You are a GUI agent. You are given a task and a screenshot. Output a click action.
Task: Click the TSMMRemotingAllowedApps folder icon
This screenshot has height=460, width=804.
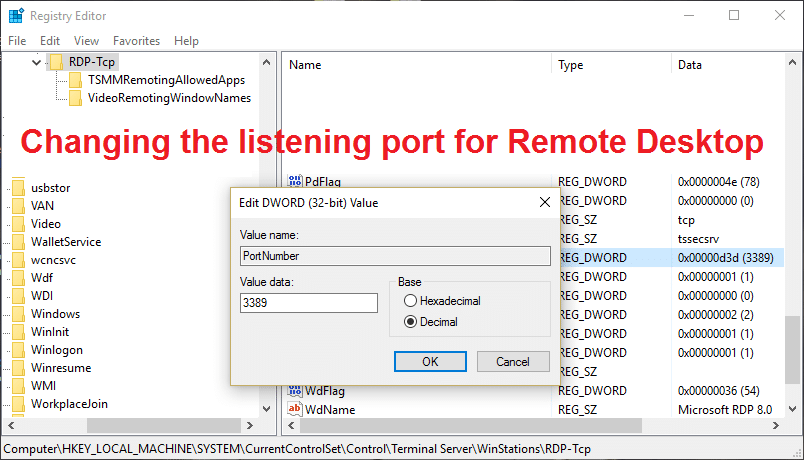[75, 80]
